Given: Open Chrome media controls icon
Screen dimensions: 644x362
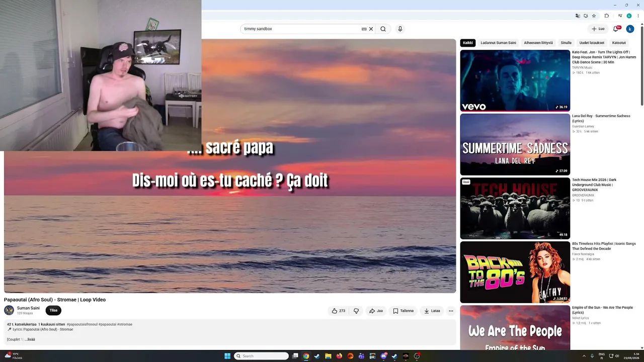Looking at the screenshot, I should (620, 16).
